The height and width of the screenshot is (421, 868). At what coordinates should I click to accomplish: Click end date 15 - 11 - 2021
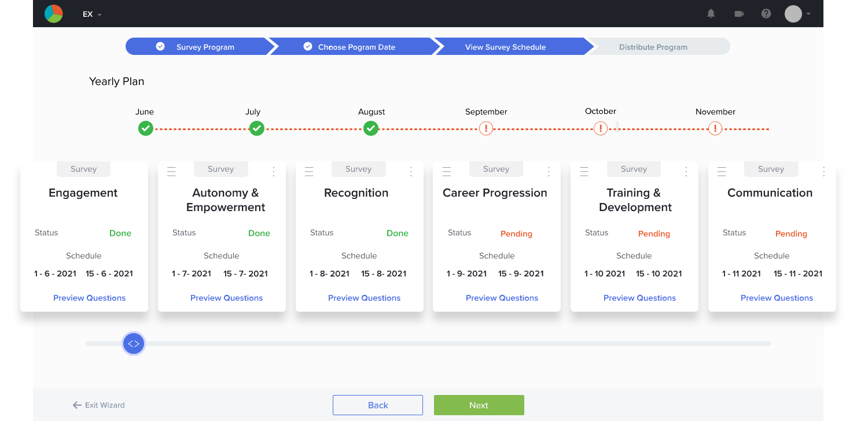798,274
